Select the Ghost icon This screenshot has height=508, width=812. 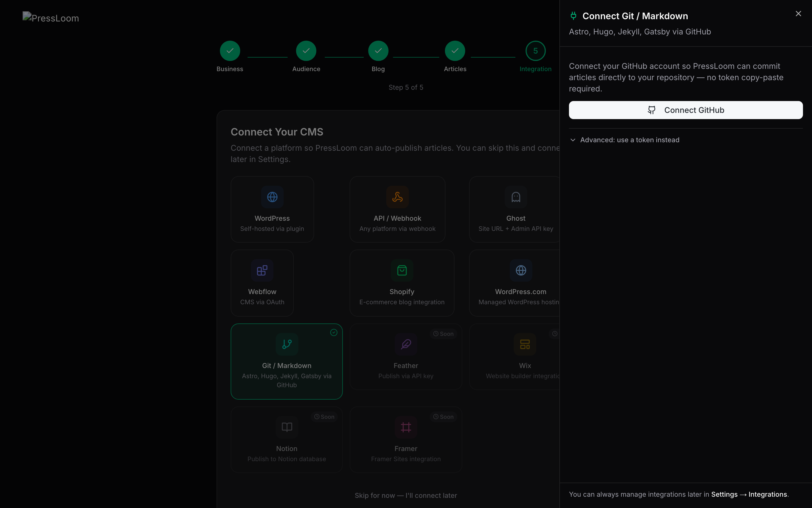point(516,197)
